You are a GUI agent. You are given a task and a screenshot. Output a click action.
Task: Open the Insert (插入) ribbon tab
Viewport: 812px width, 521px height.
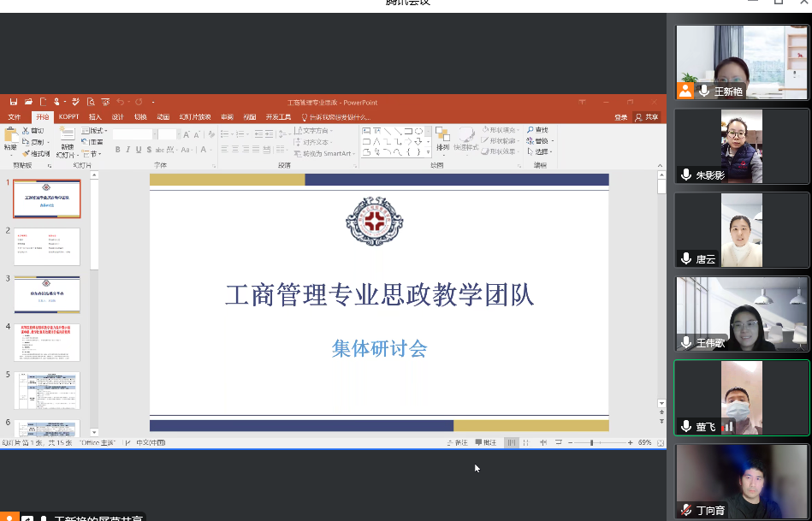[x=95, y=117]
